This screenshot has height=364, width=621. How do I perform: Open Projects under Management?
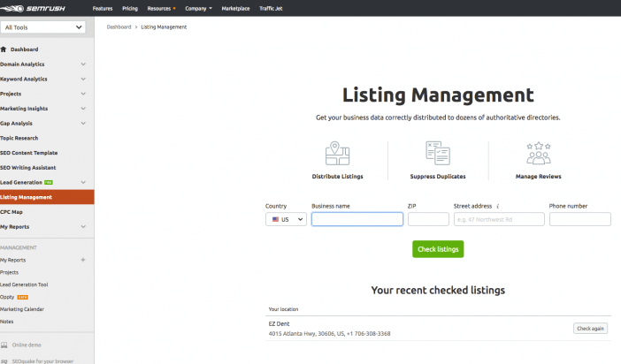click(10, 272)
